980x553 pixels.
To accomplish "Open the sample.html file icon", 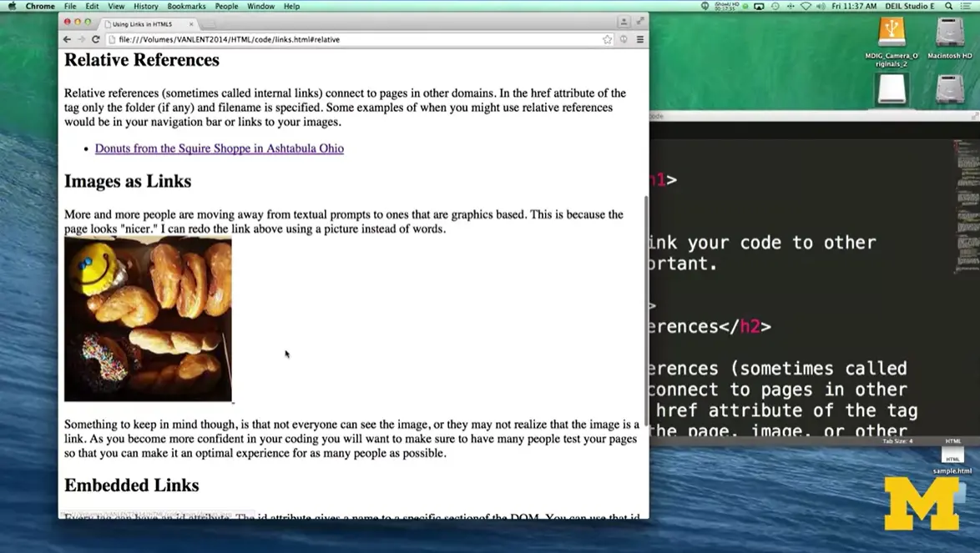I will tap(952, 455).
